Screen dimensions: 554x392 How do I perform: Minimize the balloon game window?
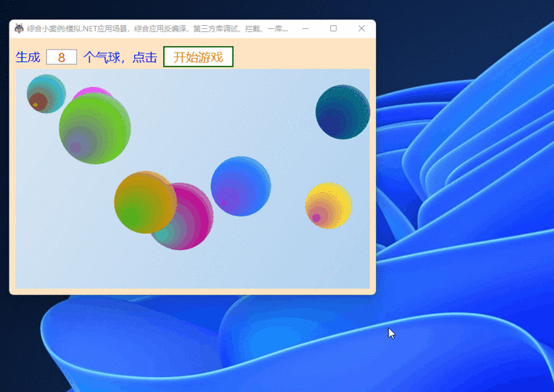point(304,28)
